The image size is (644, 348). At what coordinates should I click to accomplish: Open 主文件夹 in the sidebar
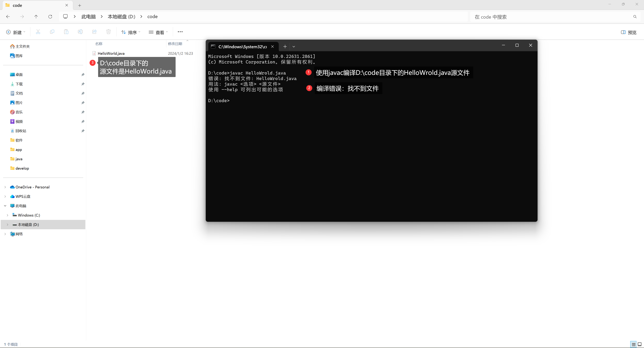point(20,46)
